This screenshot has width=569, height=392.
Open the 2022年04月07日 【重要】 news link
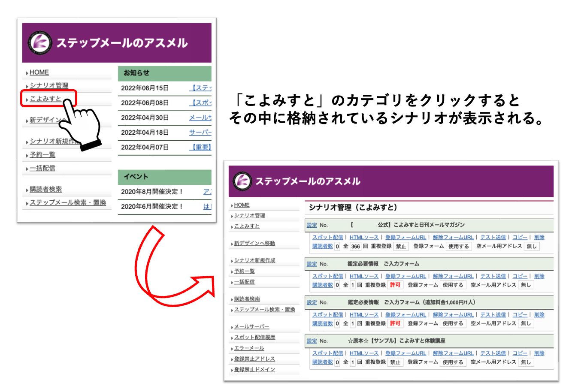(200, 147)
